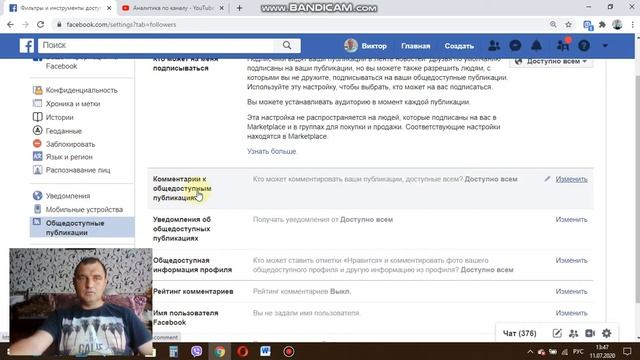Click pencil icon beside comments Изменить
This screenshot has height=360, width=640.
pyautogui.click(x=547, y=179)
